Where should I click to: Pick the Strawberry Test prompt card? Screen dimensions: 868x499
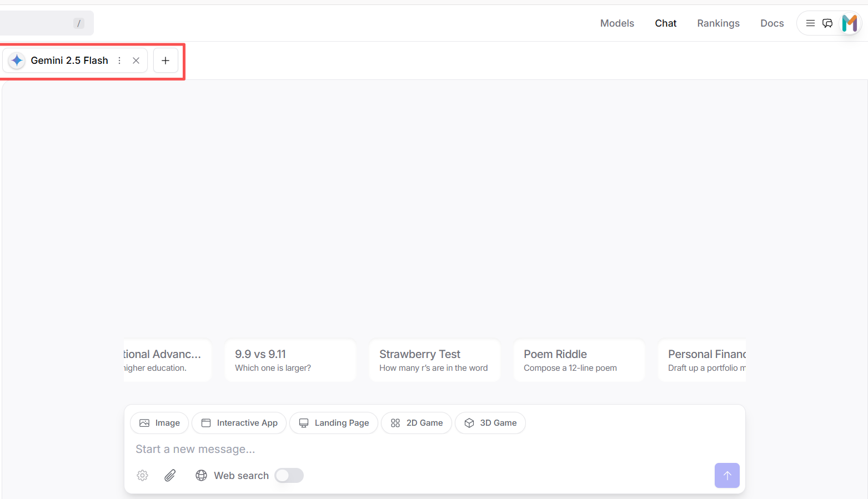click(x=434, y=360)
